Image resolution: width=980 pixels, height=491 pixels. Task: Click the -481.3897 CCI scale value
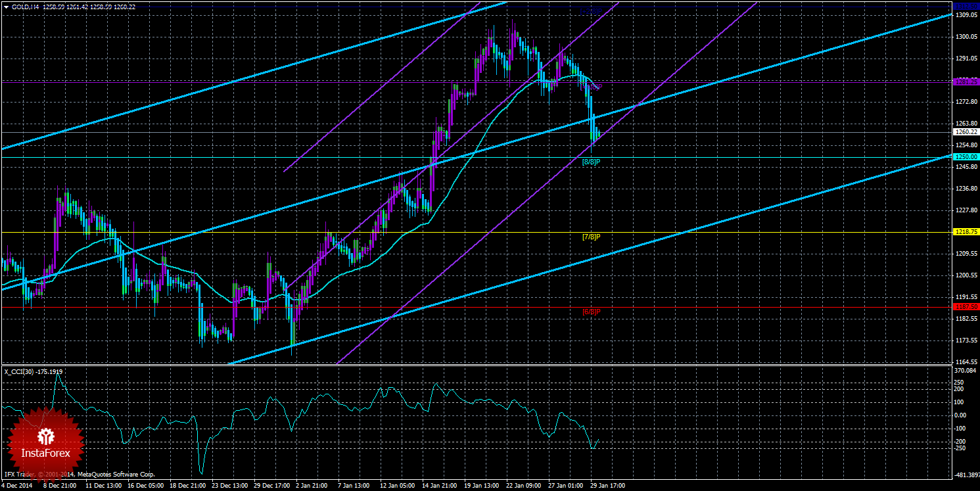(x=968, y=475)
